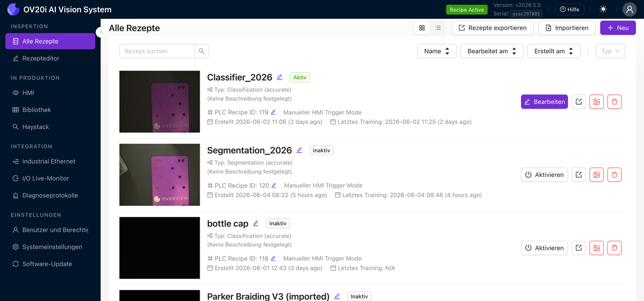Click the Aktiv tag on Classifier_2026

[x=300, y=77]
